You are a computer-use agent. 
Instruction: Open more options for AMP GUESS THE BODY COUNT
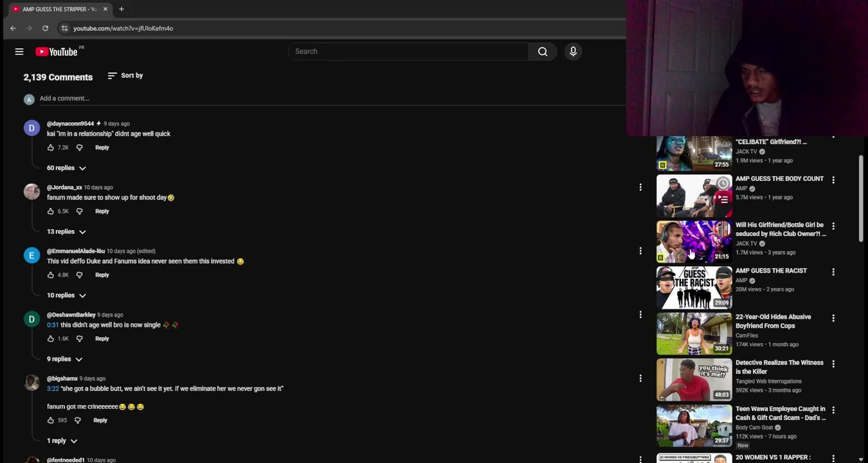click(x=833, y=180)
